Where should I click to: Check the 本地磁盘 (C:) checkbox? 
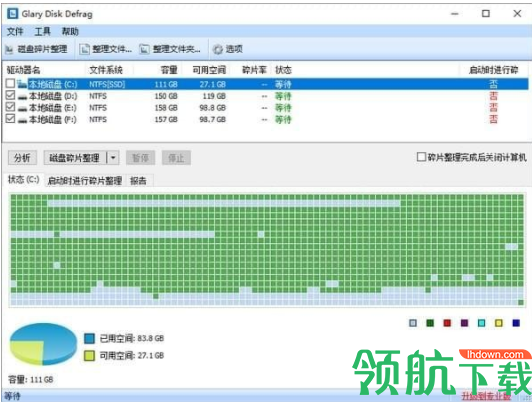11,83
